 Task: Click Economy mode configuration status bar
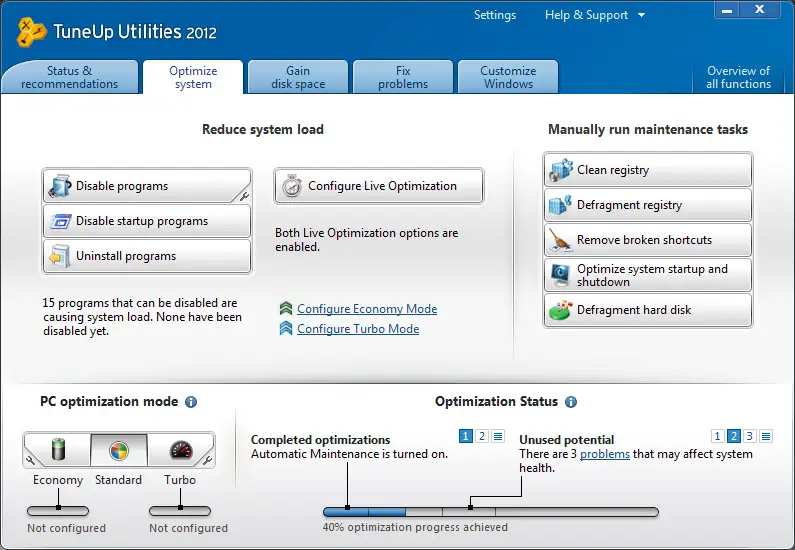click(58, 511)
